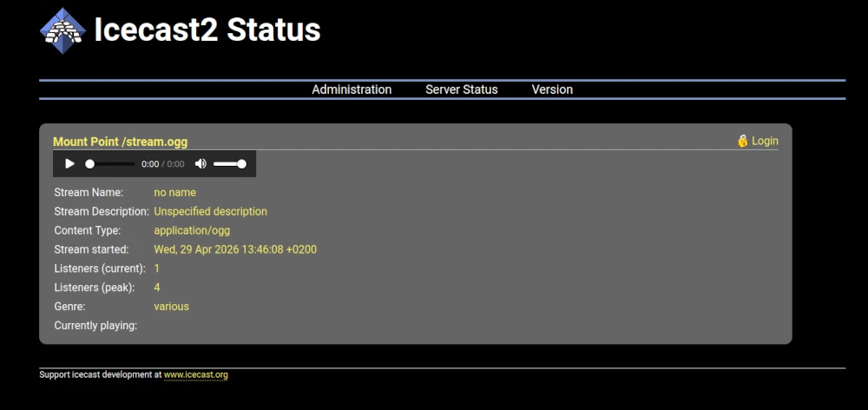This screenshot has width=868, height=410.
Task: Select the 'no name' stream name value
Action: 175,193
